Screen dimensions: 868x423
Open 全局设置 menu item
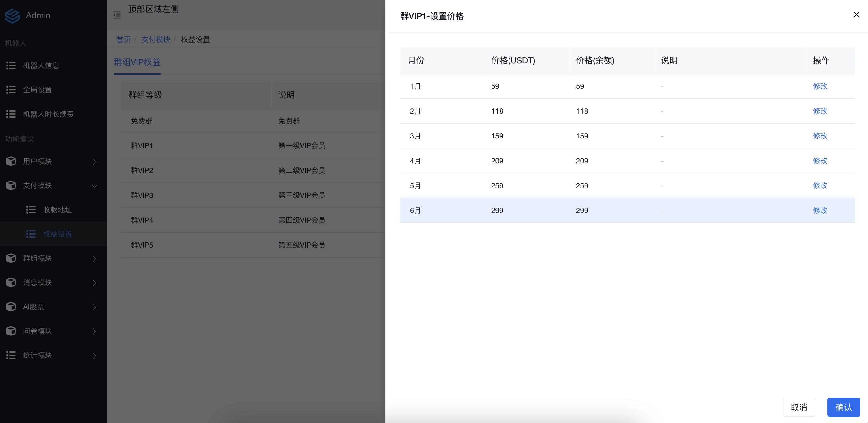click(x=37, y=90)
